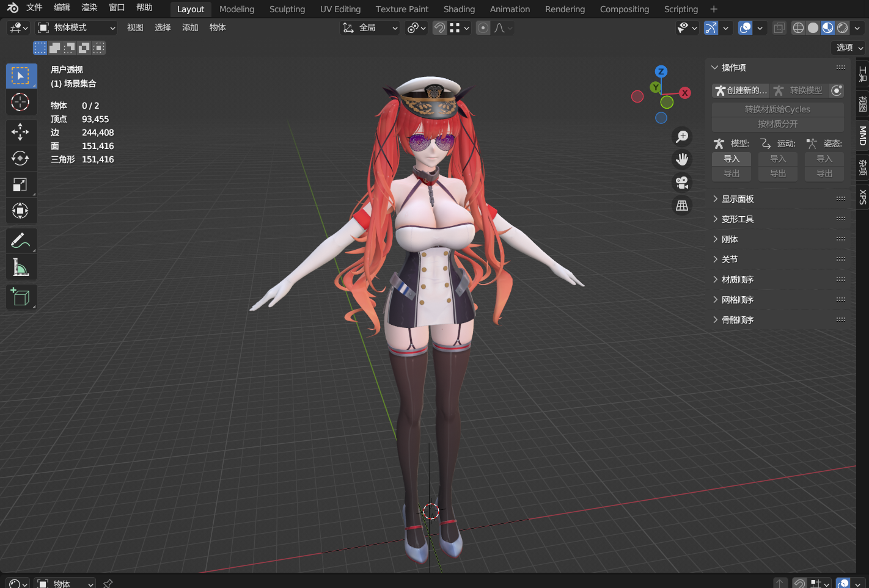Click the pan view hand icon

682,159
